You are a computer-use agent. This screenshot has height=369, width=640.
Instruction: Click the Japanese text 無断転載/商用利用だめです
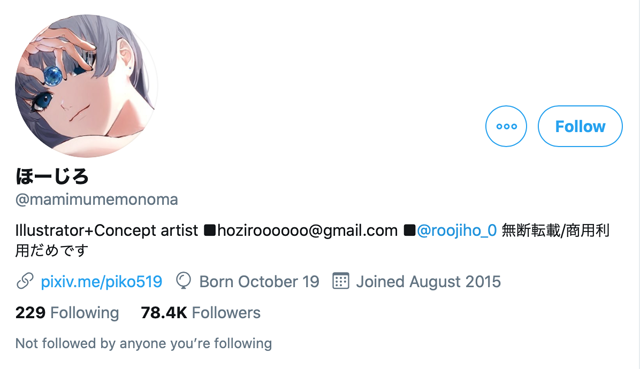pos(312,240)
